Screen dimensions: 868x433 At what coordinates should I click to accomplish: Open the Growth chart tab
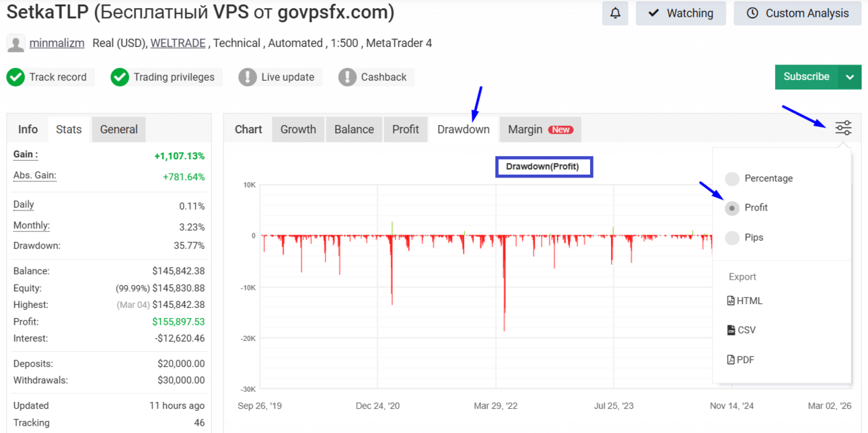click(298, 130)
